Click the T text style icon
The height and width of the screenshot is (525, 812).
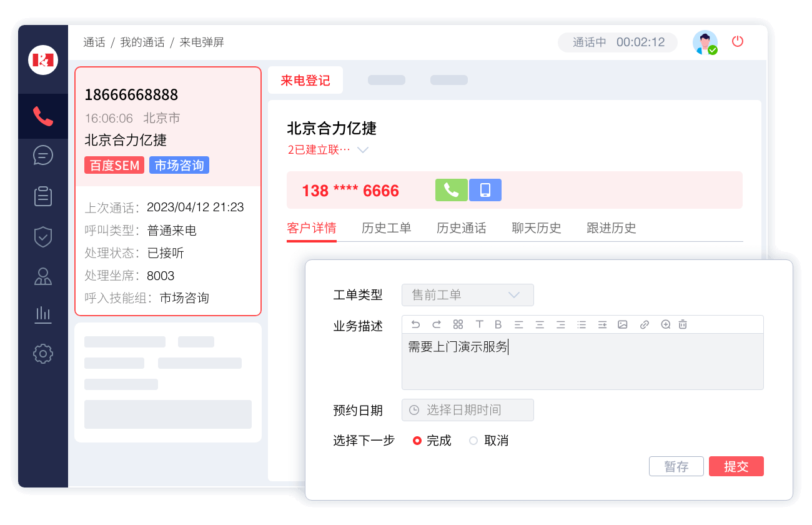point(479,324)
